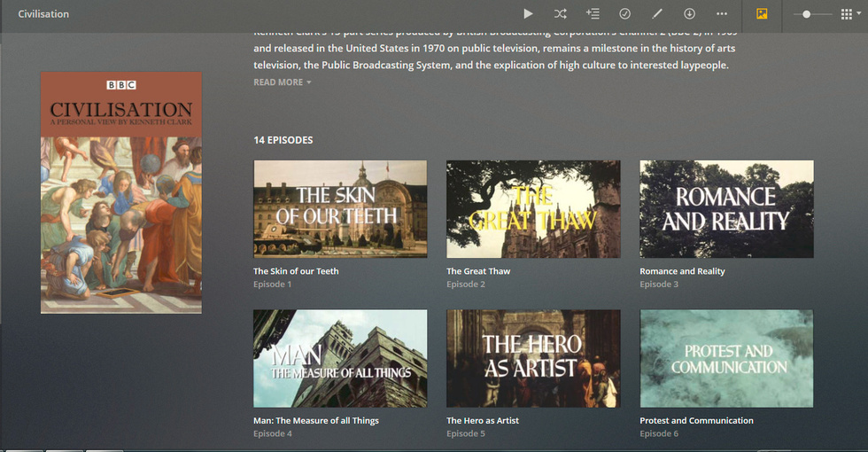This screenshot has height=452, width=868.
Task: Shuffle the Civilisation episodes
Action: click(x=560, y=14)
